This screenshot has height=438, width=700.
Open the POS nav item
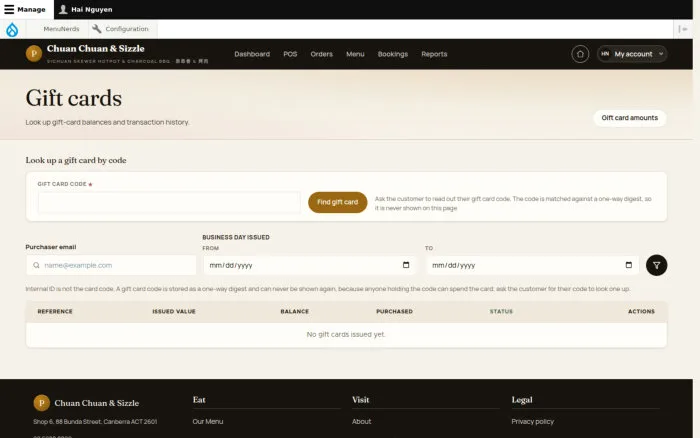(290, 54)
